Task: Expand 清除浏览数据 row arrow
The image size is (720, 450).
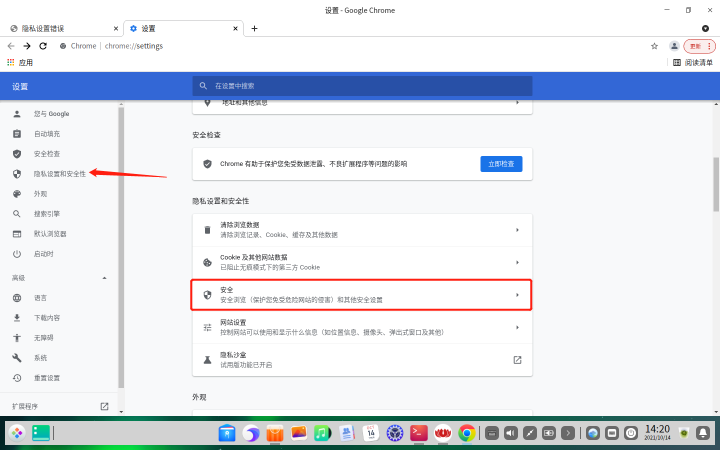Action: 517,230
